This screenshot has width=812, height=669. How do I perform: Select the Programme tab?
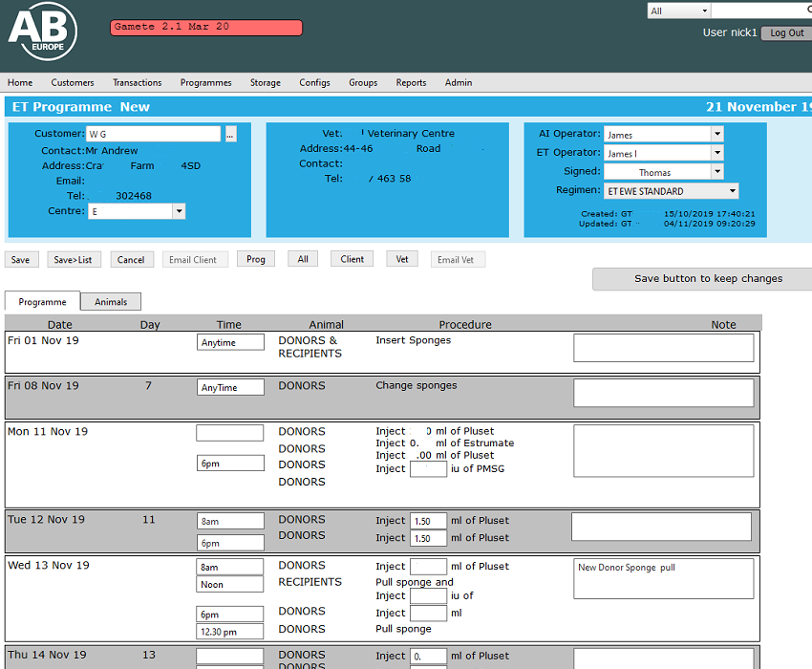(42, 302)
